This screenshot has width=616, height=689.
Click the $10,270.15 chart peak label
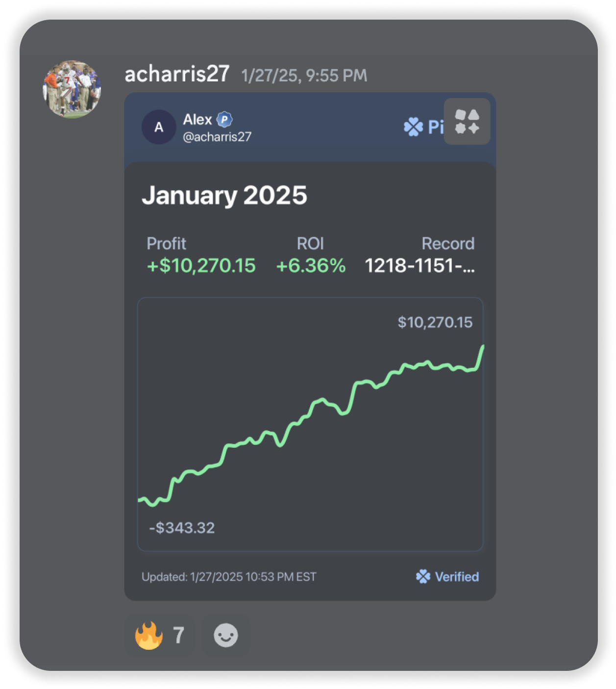[435, 322]
